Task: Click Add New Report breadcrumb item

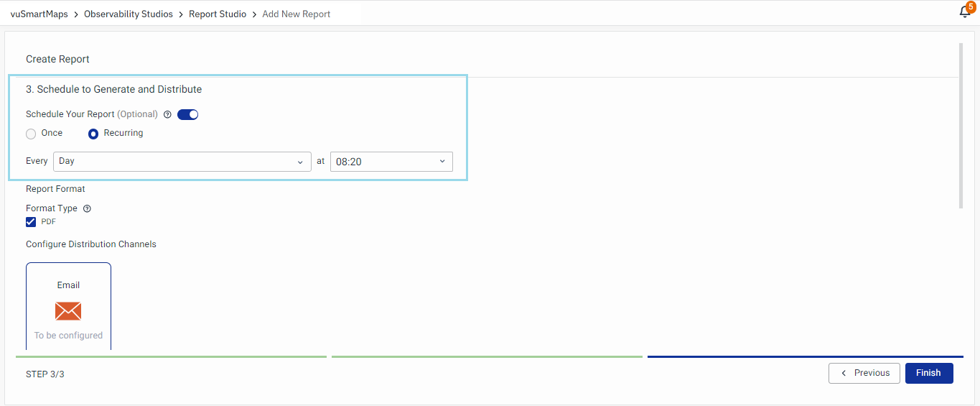Action: point(297,14)
